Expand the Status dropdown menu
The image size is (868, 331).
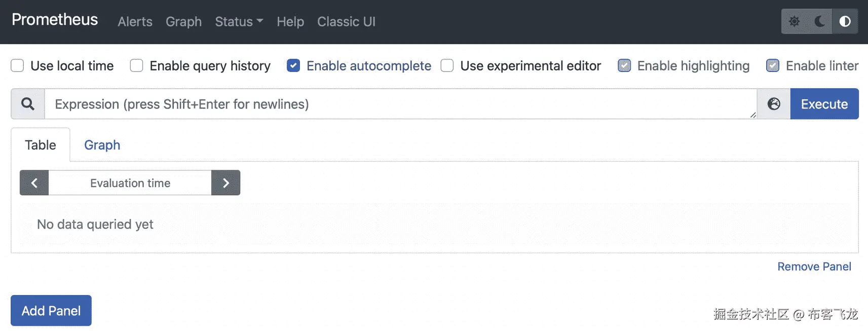pyautogui.click(x=239, y=22)
